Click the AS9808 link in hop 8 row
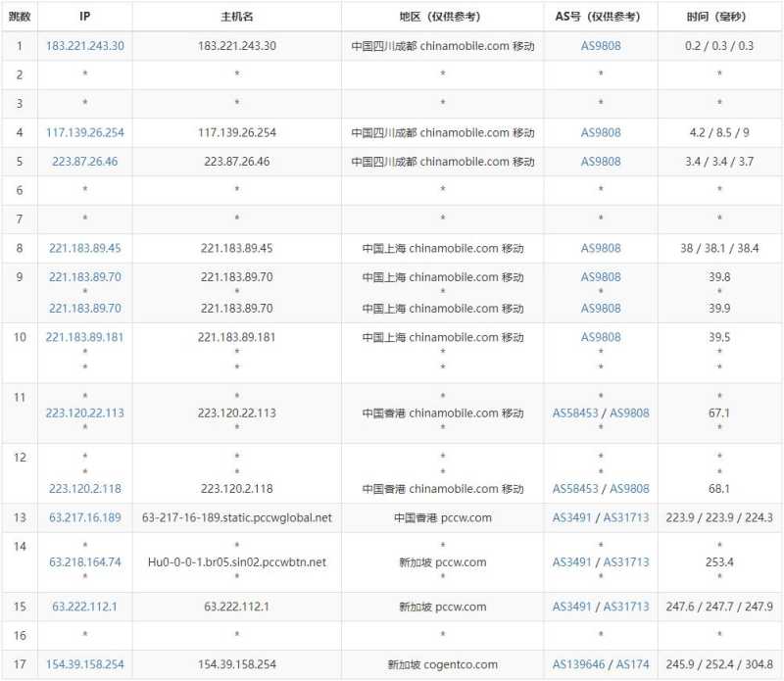Screen dimensions: 784x681 tap(601, 248)
